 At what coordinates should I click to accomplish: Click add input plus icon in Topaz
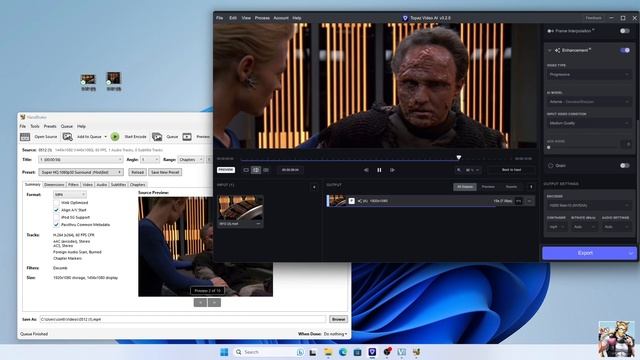[314, 187]
